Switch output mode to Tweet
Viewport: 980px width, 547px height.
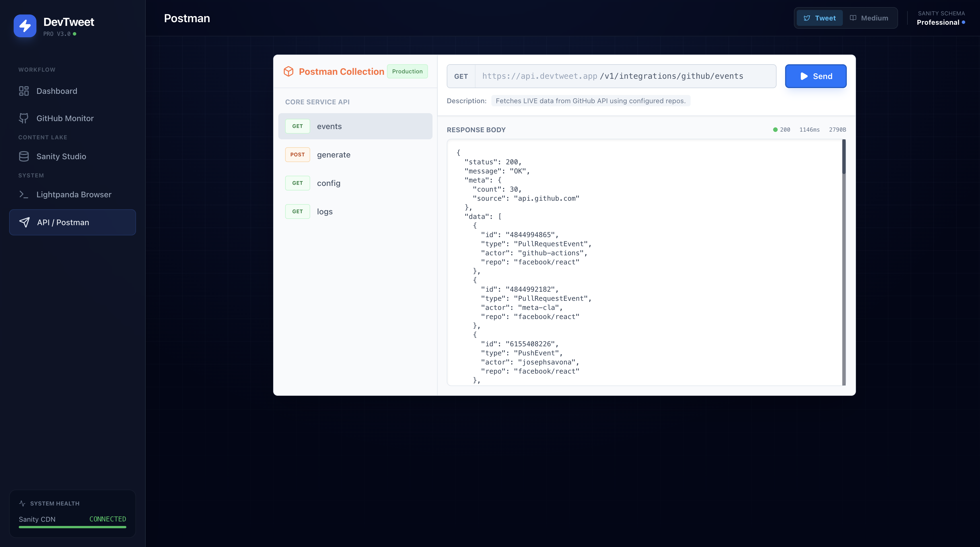point(820,18)
